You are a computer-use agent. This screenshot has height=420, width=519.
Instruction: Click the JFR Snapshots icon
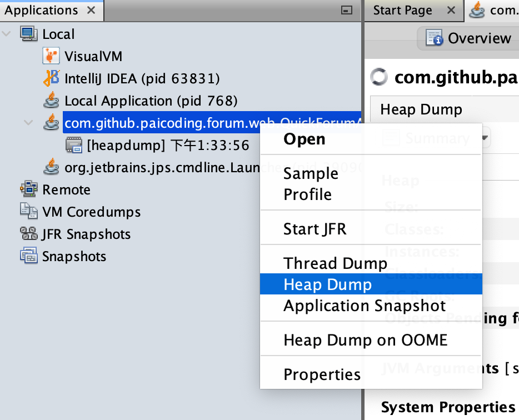point(29,234)
